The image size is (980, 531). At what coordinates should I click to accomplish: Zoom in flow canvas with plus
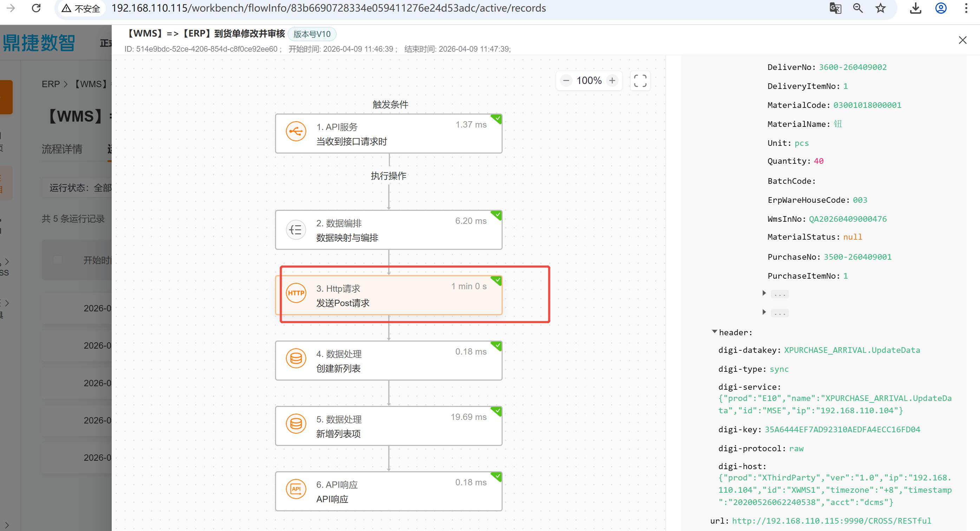[x=612, y=81]
